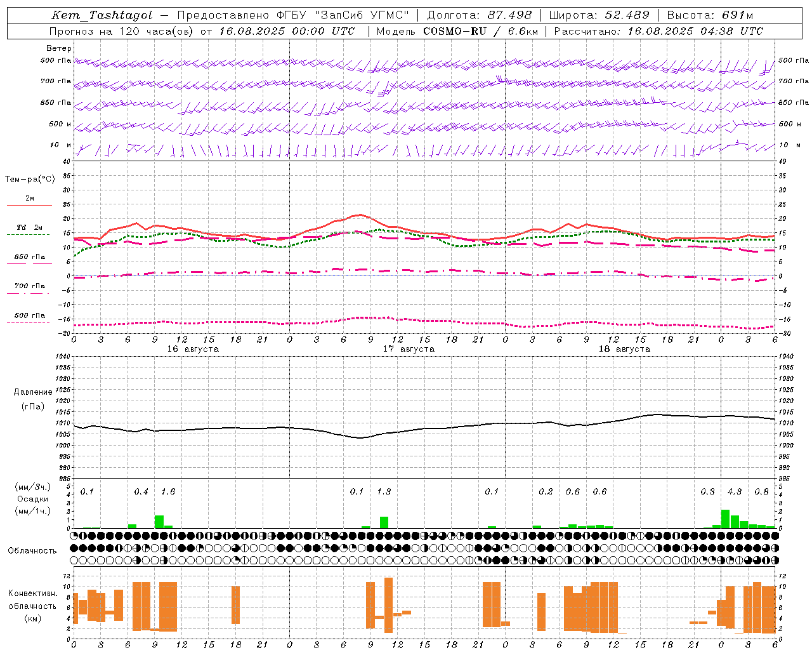Click the station height value 691м
The image size is (812, 650).
pyautogui.click(x=735, y=15)
